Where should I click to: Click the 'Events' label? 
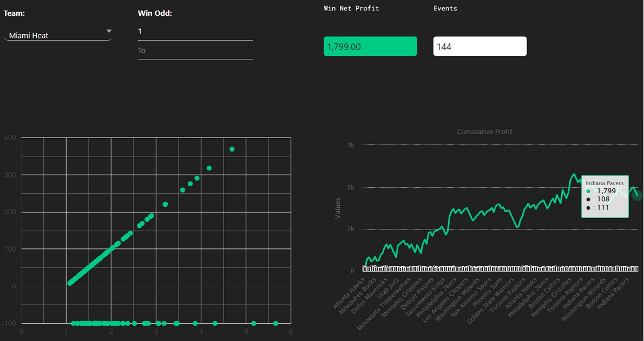[445, 8]
